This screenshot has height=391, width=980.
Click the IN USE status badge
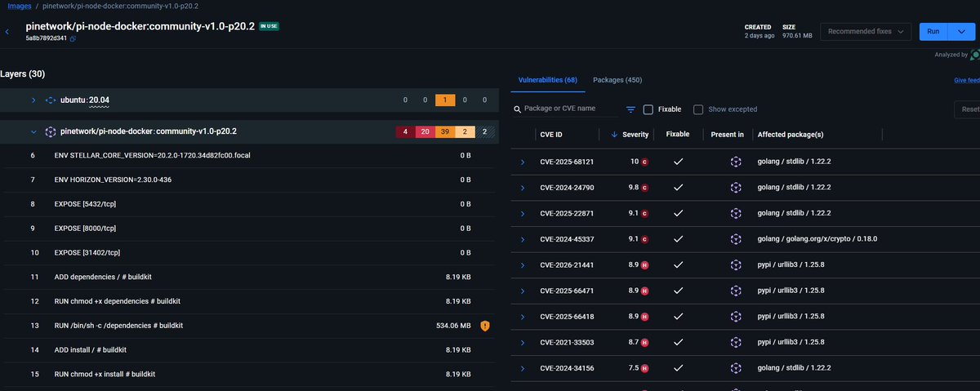click(269, 26)
